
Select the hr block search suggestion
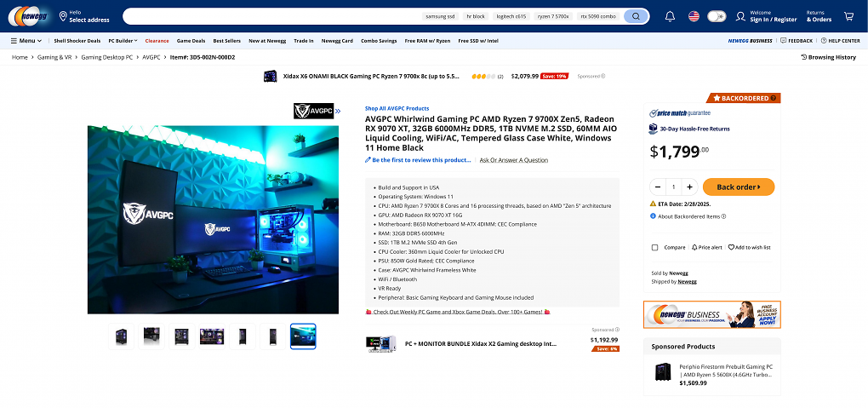476,17
